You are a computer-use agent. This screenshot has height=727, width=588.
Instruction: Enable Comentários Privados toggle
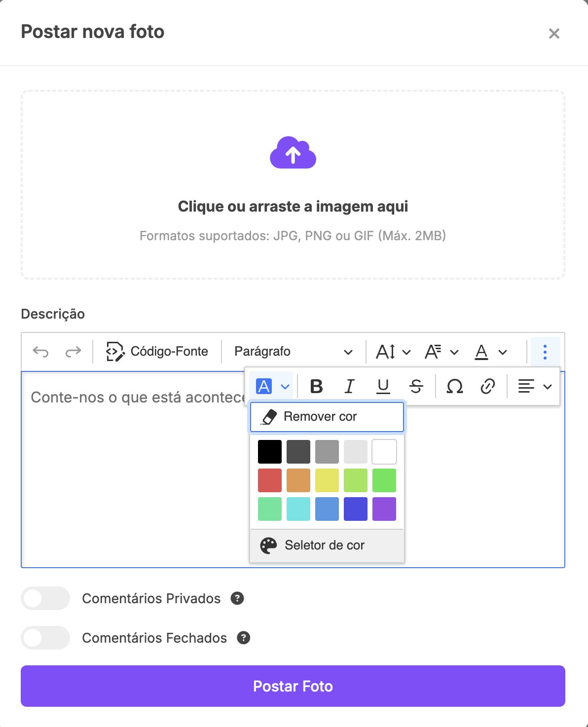[45, 598]
